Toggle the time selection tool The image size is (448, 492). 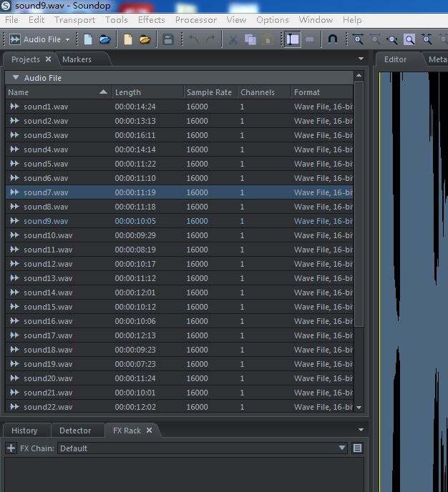[x=293, y=39]
